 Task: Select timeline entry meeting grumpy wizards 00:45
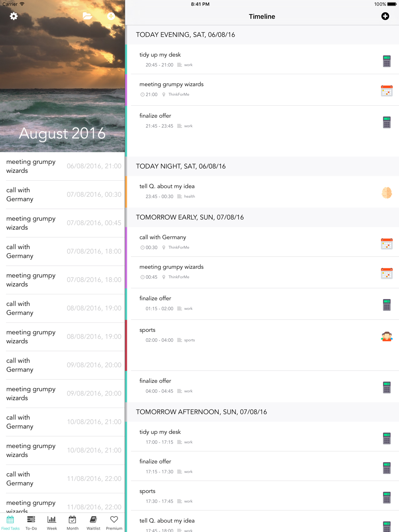(x=262, y=272)
